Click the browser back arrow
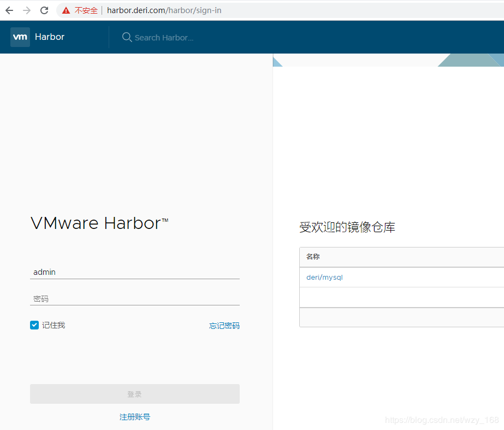The height and width of the screenshot is (430, 504). tap(9, 10)
